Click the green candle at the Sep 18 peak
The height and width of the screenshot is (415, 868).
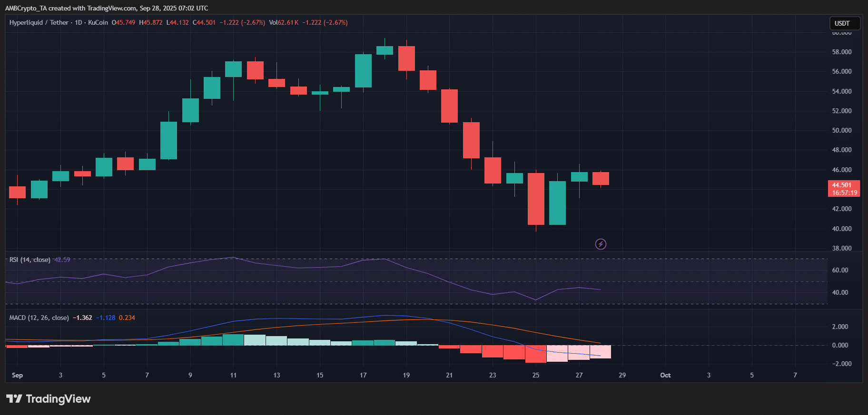(x=385, y=50)
